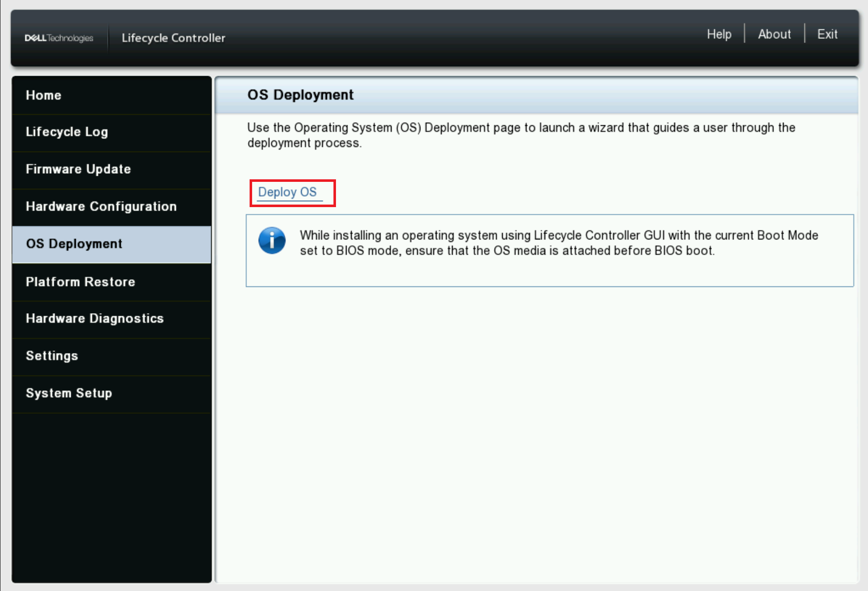Screen dimensions: 868x591
Task: Click the information icon in the notice box
Action: [x=272, y=242]
